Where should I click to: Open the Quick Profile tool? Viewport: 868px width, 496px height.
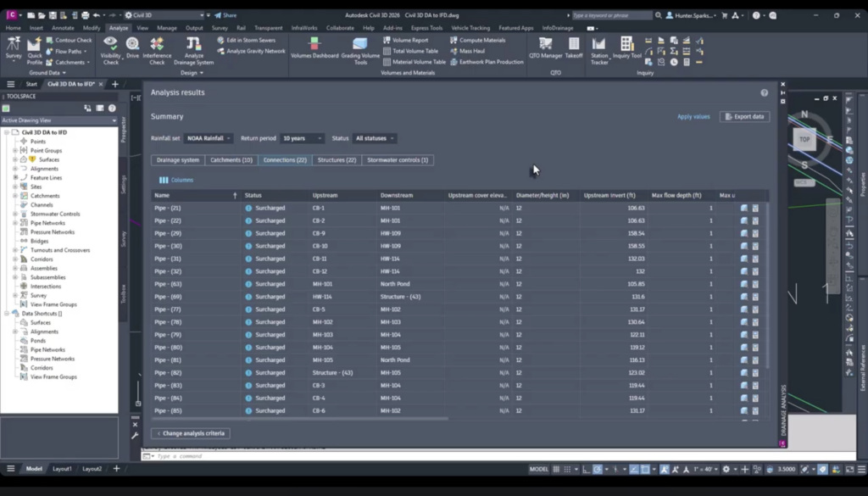(34, 50)
